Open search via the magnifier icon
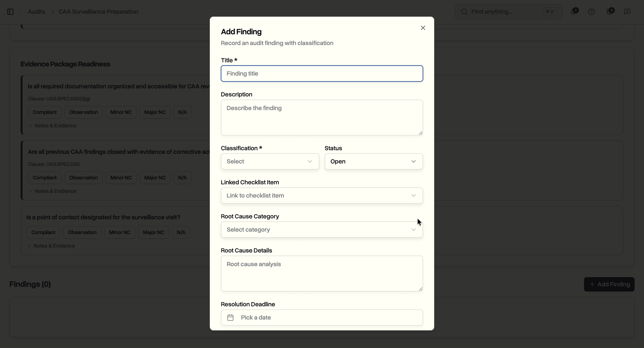The height and width of the screenshot is (348, 644). (464, 11)
